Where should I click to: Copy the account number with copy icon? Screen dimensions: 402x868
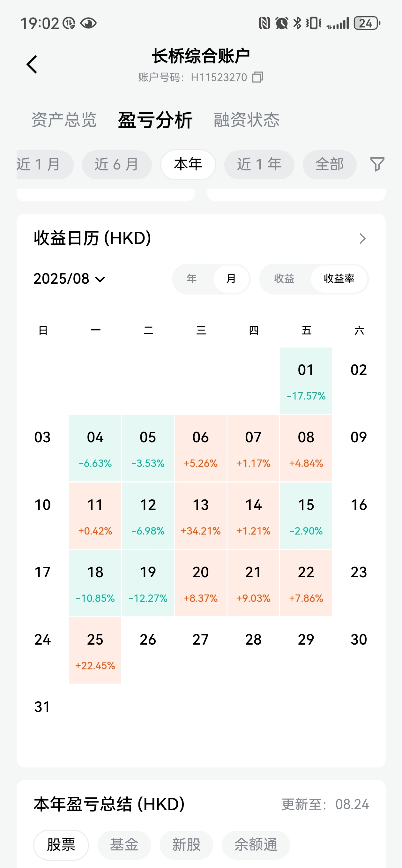pos(258,77)
